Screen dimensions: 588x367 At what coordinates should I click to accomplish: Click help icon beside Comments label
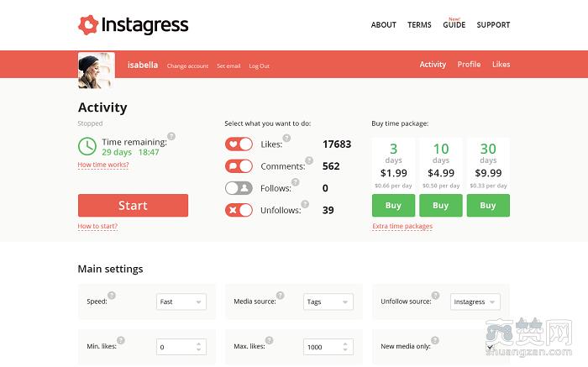[303, 160]
